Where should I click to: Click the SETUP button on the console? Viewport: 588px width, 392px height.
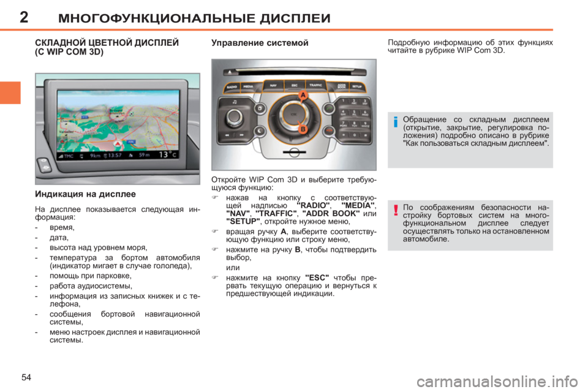click(357, 86)
